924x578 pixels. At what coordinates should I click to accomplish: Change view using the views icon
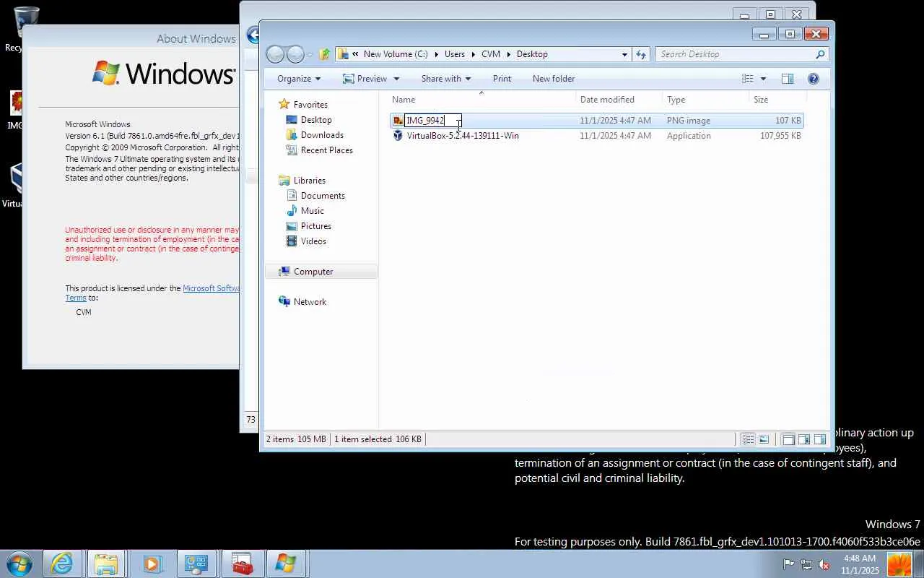(x=748, y=79)
